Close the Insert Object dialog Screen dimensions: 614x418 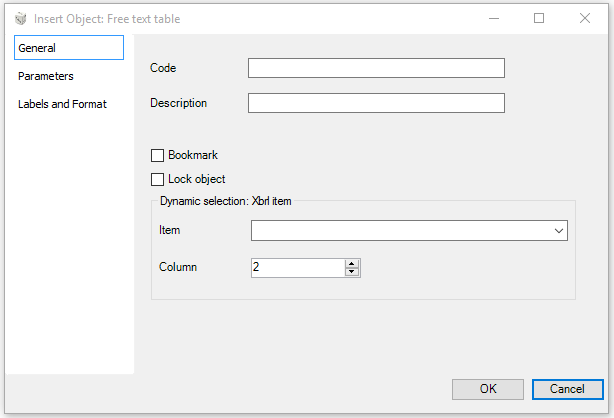585,18
